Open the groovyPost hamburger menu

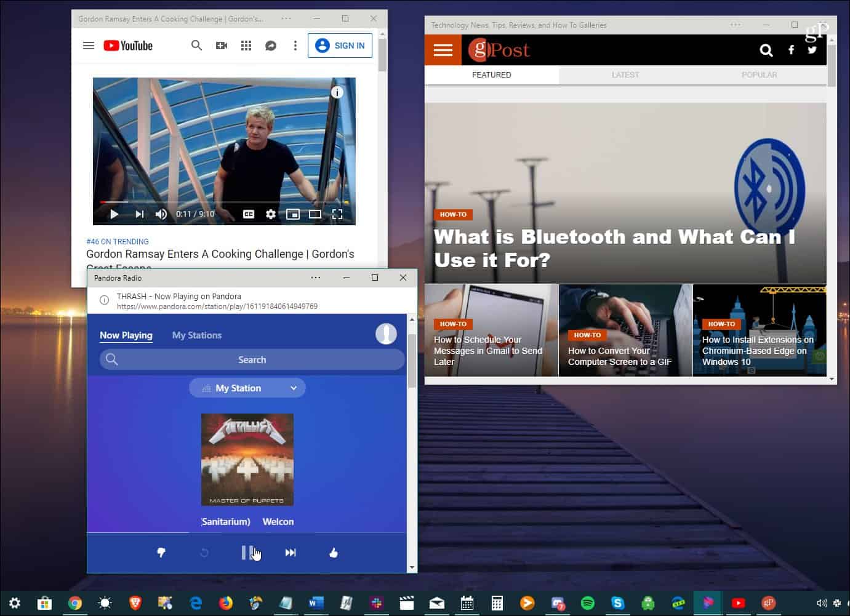pyautogui.click(x=443, y=50)
